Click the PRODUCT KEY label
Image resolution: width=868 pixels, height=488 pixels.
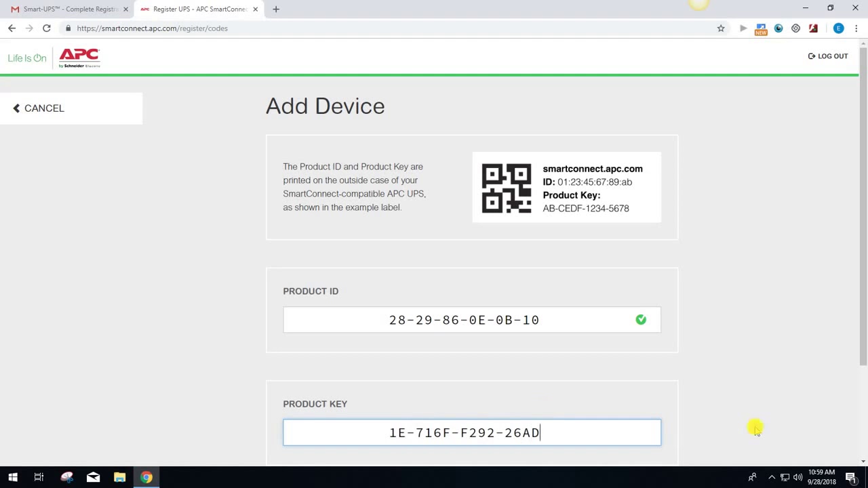(315, 404)
